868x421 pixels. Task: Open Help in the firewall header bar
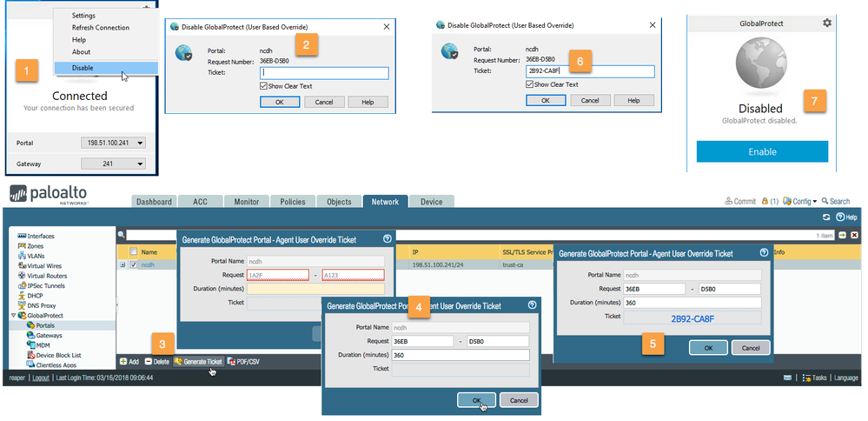pyautogui.click(x=847, y=217)
